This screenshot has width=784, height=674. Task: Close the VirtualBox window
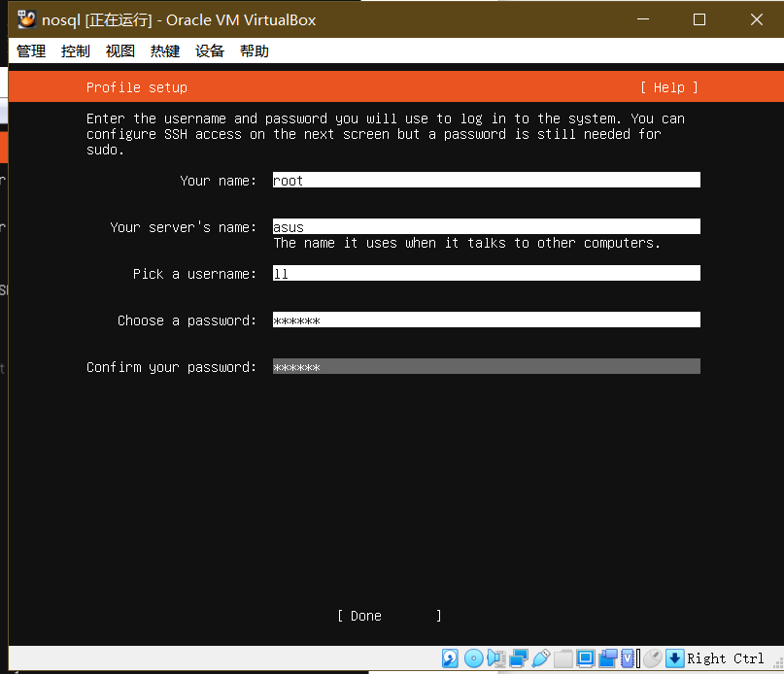click(757, 19)
